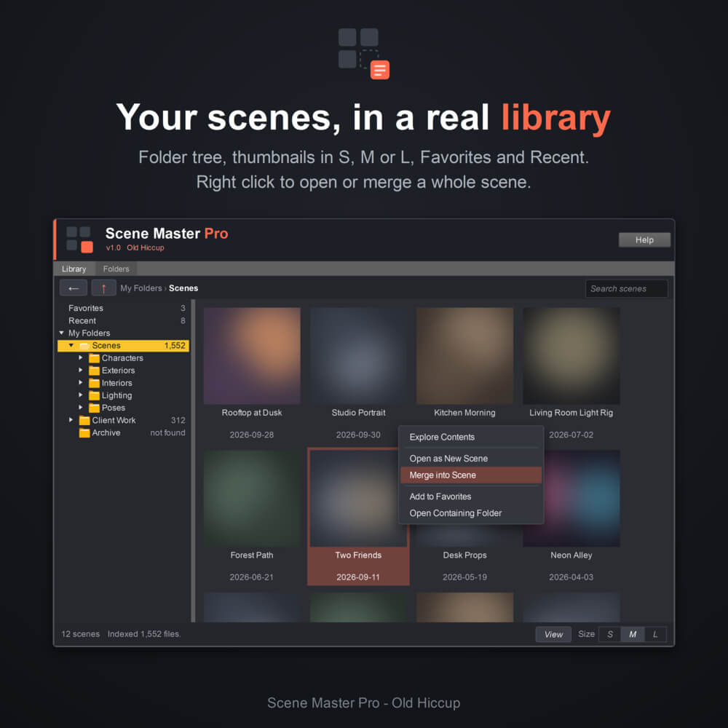The height and width of the screenshot is (728, 728).
Task: Open the Help button
Action: [x=644, y=240]
